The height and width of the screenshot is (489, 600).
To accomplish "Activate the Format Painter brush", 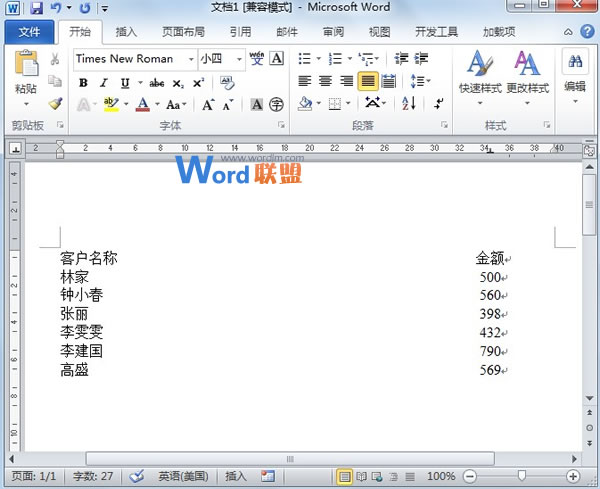I will pos(55,103).
